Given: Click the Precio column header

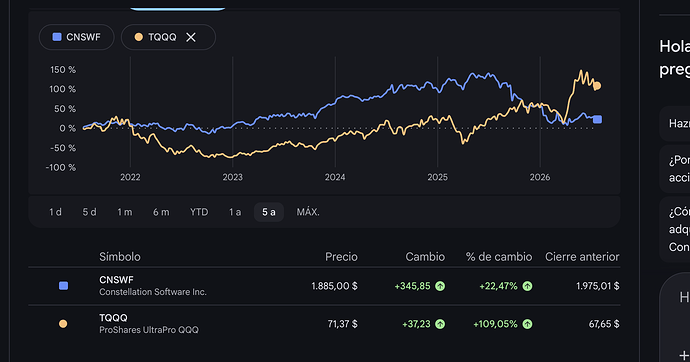Looking at the screenshot, I should [341, 257].
